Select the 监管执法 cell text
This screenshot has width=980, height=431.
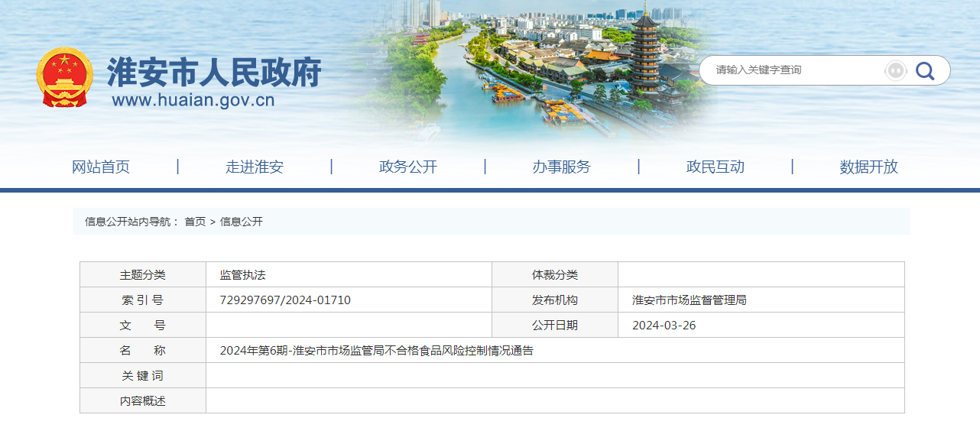click(242, 275)
